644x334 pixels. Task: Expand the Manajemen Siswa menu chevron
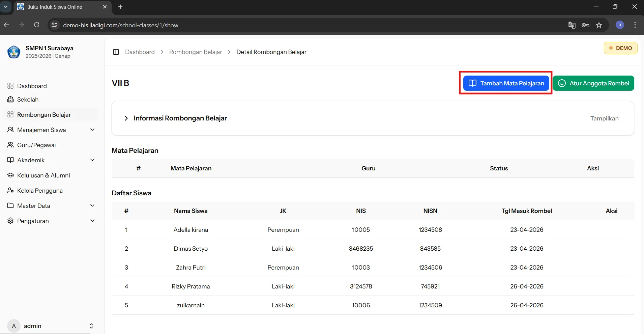coord(92,130)
